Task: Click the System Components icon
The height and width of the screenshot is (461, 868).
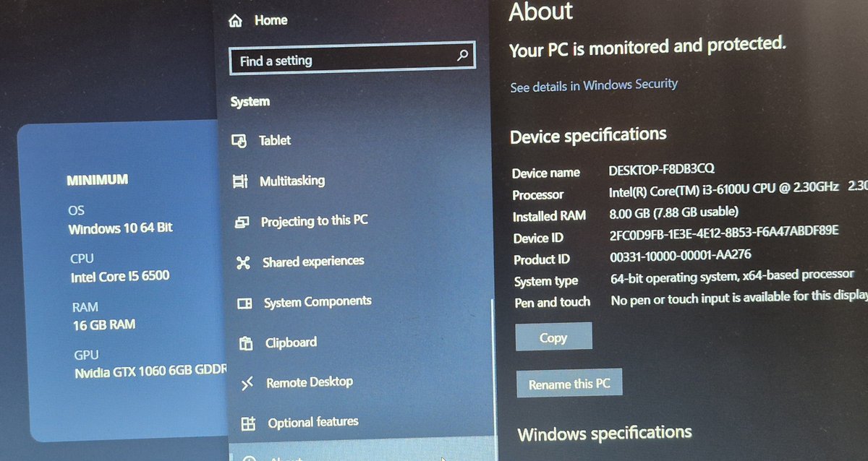Action: pos(244,303)
